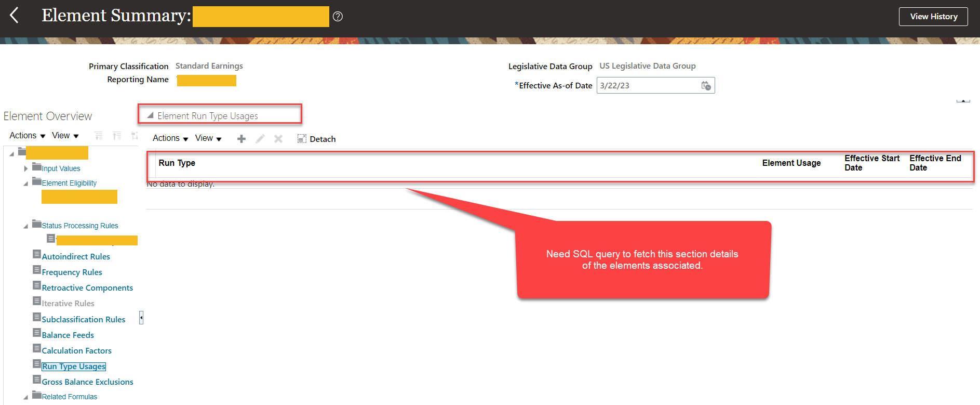This screenshot has height=405, width=980.
Task: Collapse the Status Processing Rules node
Action: [x=26, y=226]
